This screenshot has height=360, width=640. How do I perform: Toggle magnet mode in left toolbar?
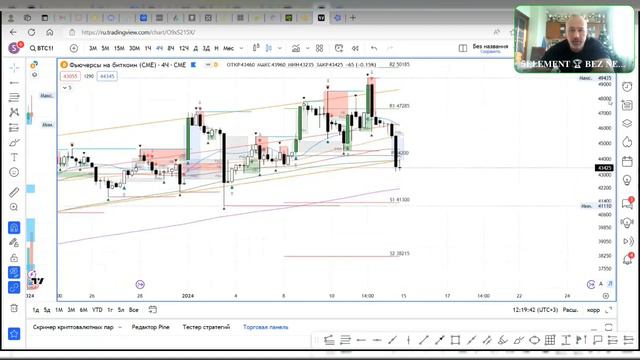coord(14,227)
